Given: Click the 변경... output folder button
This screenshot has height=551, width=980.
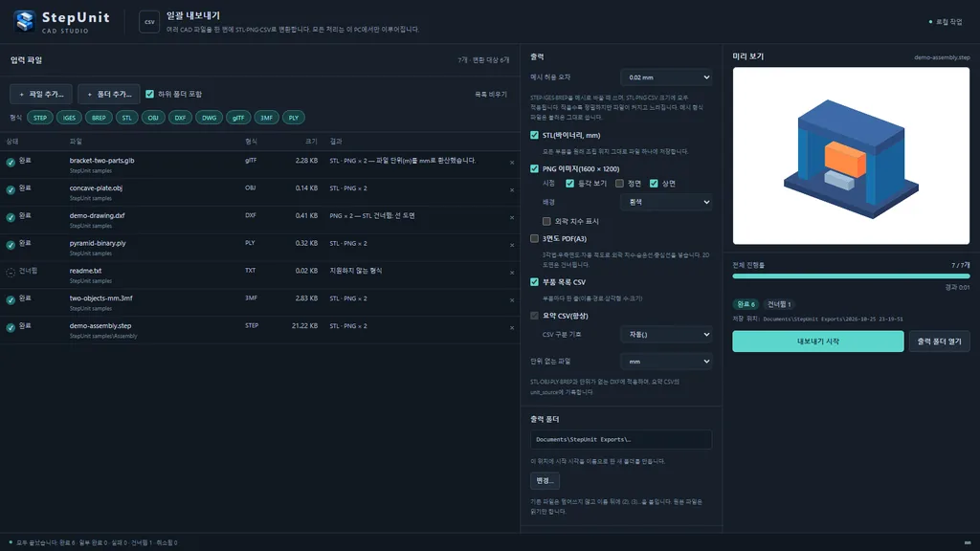Looking at the screenshot, I should click(x=545, y=481).
